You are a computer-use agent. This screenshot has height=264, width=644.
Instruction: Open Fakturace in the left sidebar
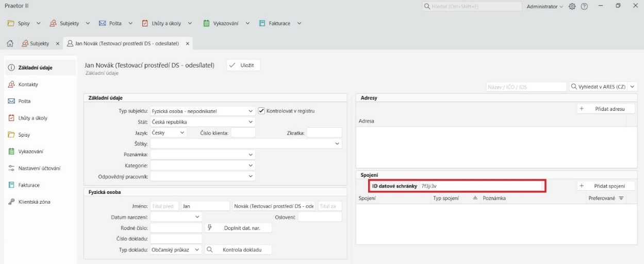point(29,185)
